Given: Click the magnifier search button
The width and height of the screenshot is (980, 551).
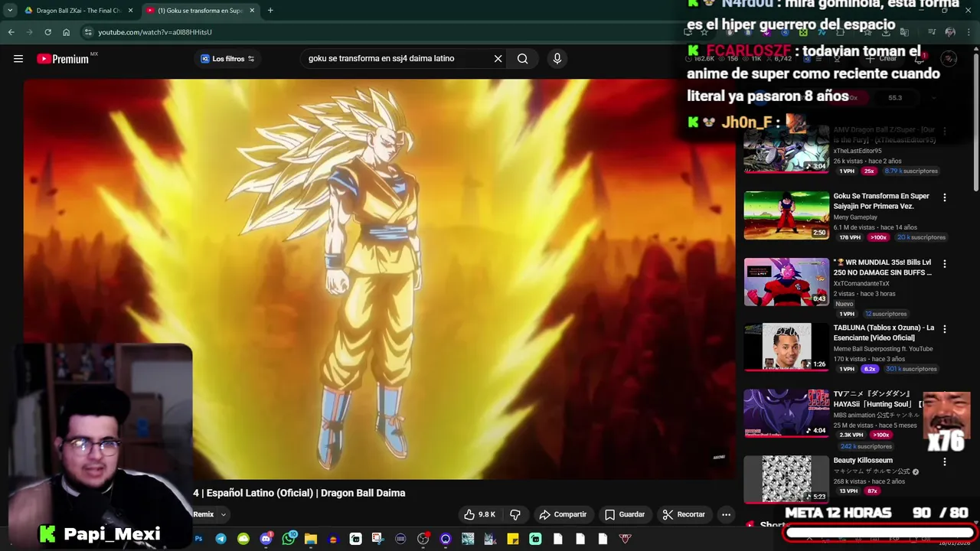Looking at the screenshot, I should click(522, 59).
